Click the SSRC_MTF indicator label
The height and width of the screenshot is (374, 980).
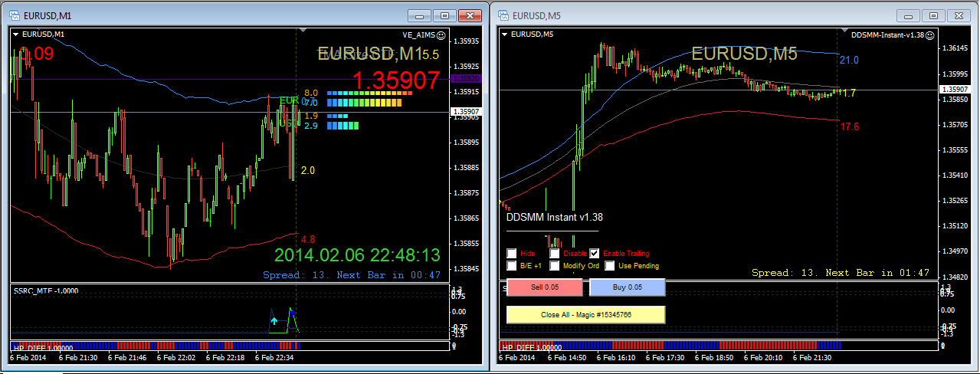pyautogui.click(x=46, y=291)
